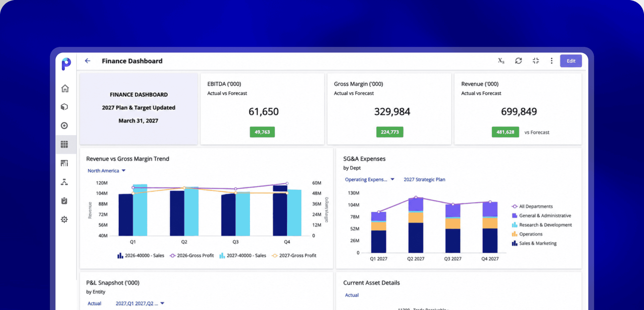644x310 pixels.
Task: Click the Revenue vs Gross Margin Trend title
Action: tap(127, 159)
